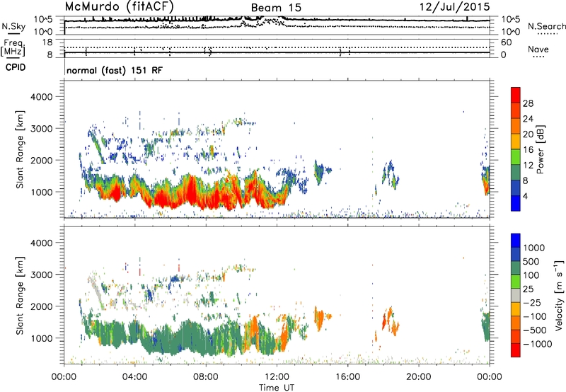Pick the yellow segment of Power colorbar

516,142
